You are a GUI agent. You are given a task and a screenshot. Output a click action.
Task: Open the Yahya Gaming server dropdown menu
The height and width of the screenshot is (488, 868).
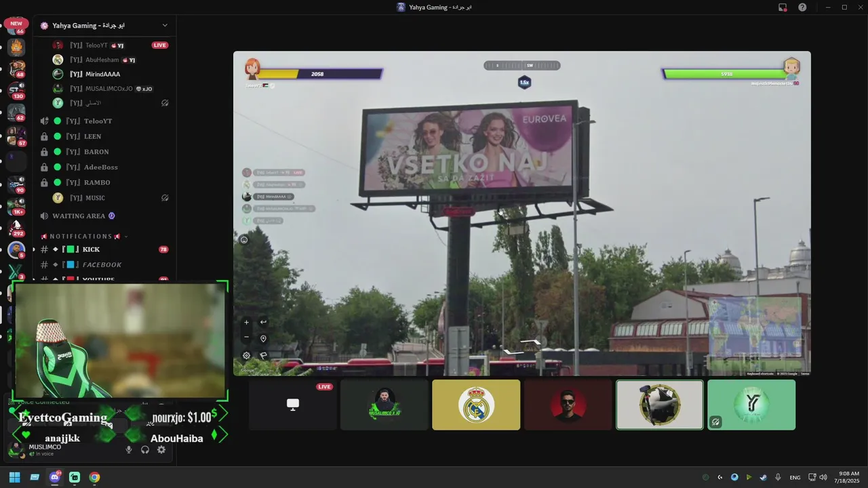(x=165, y=26)
